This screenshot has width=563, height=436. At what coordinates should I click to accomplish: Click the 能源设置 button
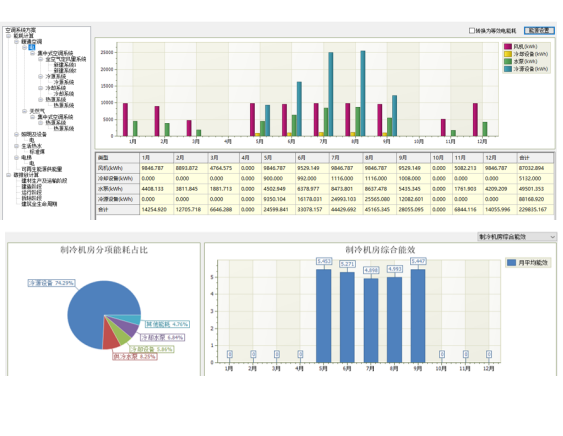(x=539, y=31)
